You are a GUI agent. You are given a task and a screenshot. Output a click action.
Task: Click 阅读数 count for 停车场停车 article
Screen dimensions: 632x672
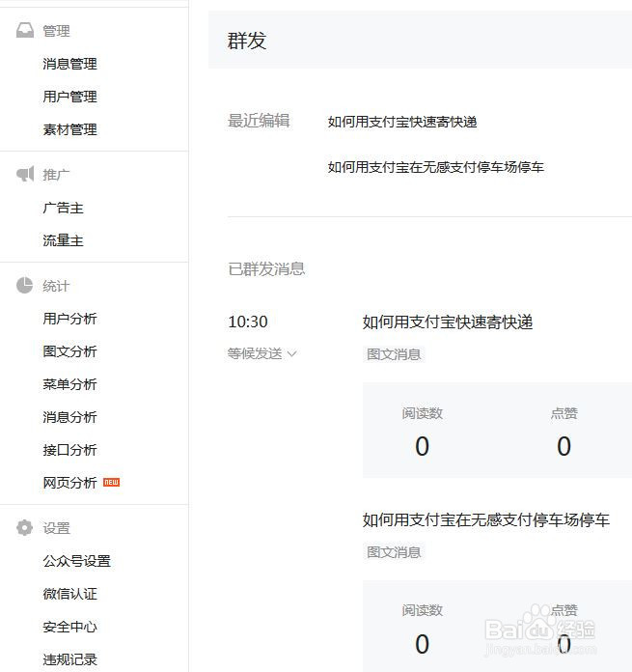tap(423, 644)
